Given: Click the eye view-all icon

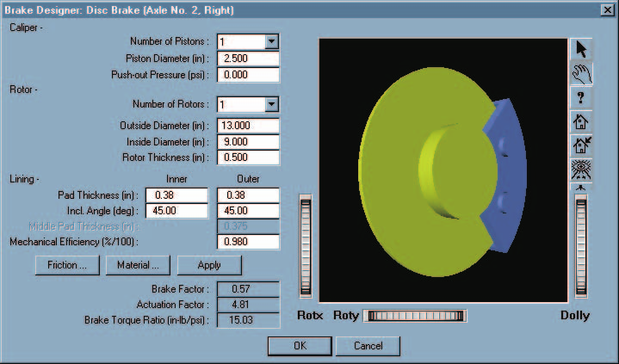Looking at the screenshot, I should [581, 170].
